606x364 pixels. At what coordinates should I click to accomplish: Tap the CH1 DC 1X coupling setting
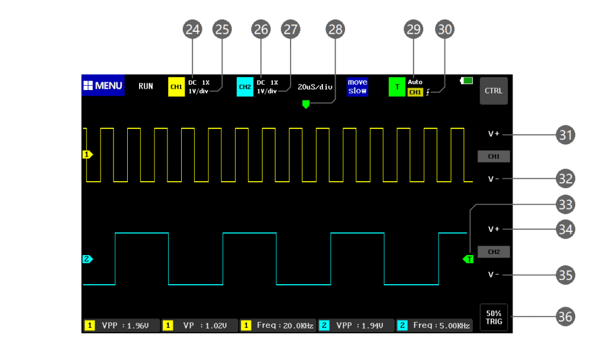coord(199,83)
